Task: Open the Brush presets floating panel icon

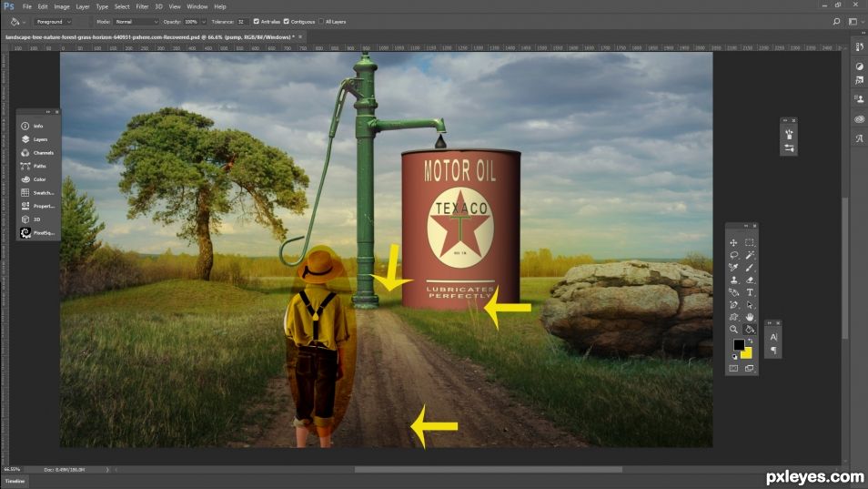Action: tap(789, 135)
